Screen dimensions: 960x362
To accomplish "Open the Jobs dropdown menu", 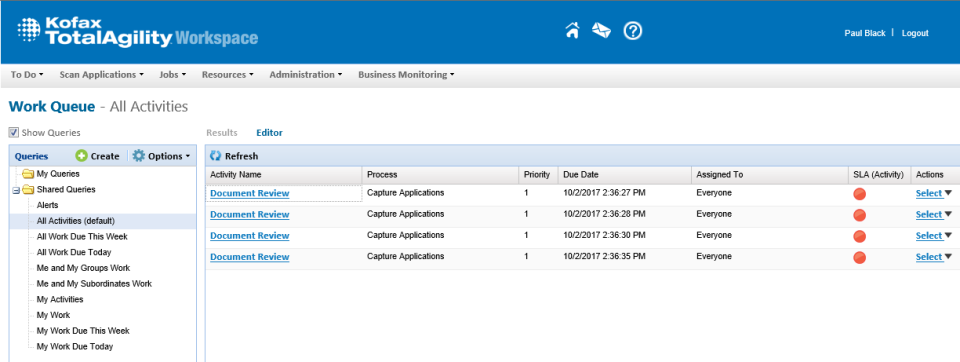I will [172, 75].
